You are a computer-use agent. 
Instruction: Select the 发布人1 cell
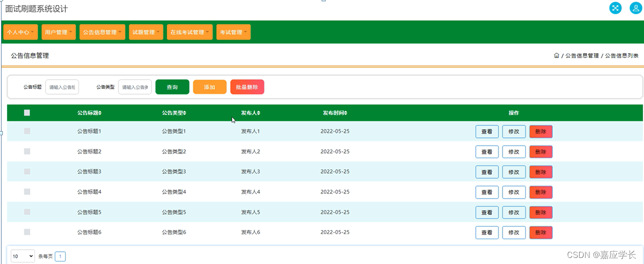point(250,131)
